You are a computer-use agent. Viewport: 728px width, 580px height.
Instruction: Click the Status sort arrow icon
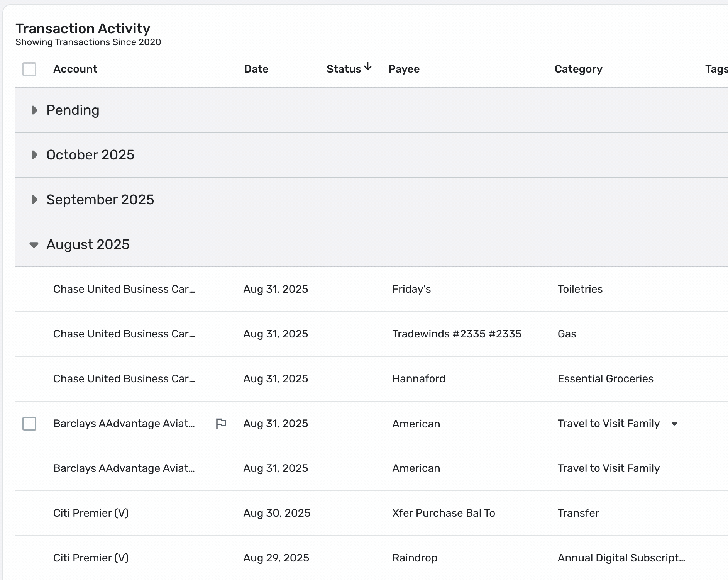point(368,66)
